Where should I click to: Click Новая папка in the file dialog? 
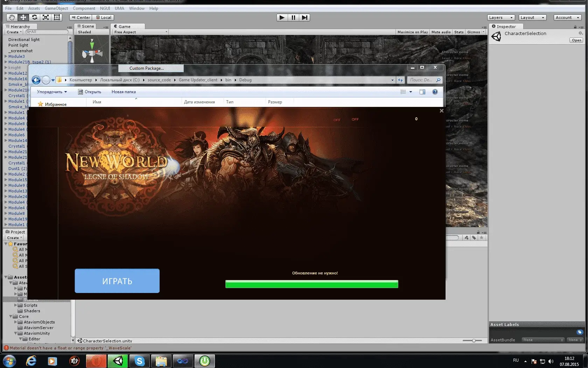click(124, 92)
